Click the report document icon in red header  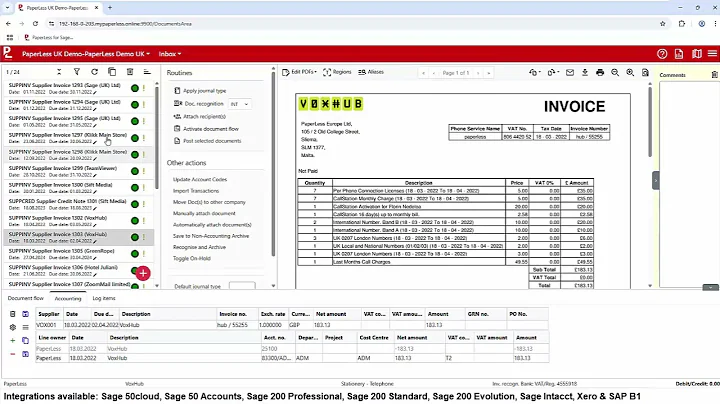tap(679, 54)
